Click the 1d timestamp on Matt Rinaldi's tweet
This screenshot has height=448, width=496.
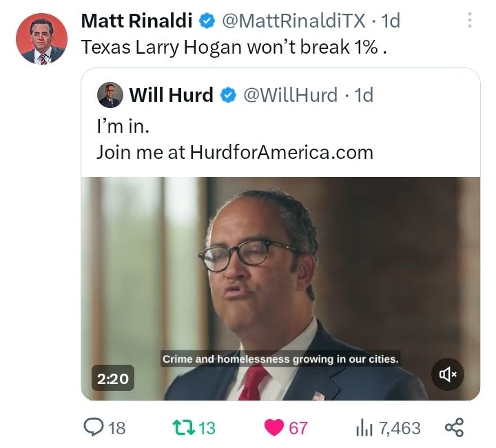click(x=391, y=21)
